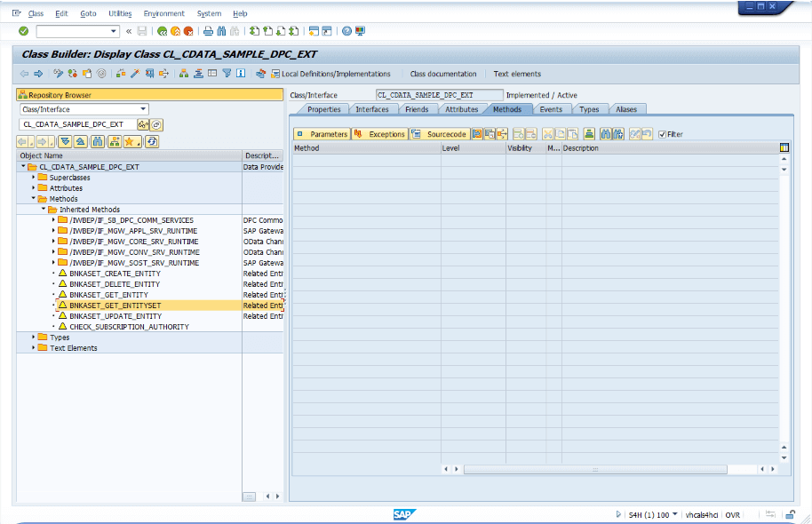
Task: Click the First Page icon
Action: (254, 31)
